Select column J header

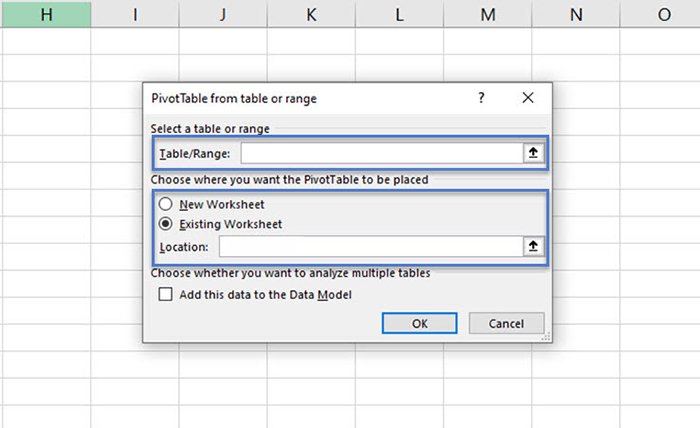point(223,14)
